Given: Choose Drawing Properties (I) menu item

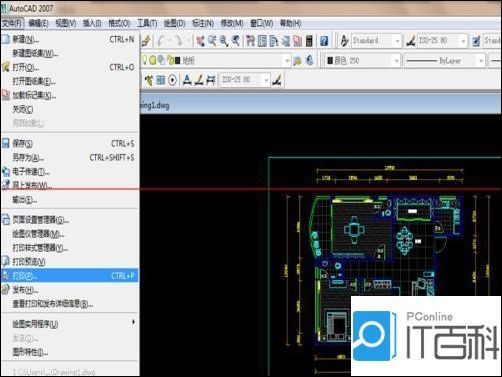Looking at the screenshot, I should [x=70, y=352].
